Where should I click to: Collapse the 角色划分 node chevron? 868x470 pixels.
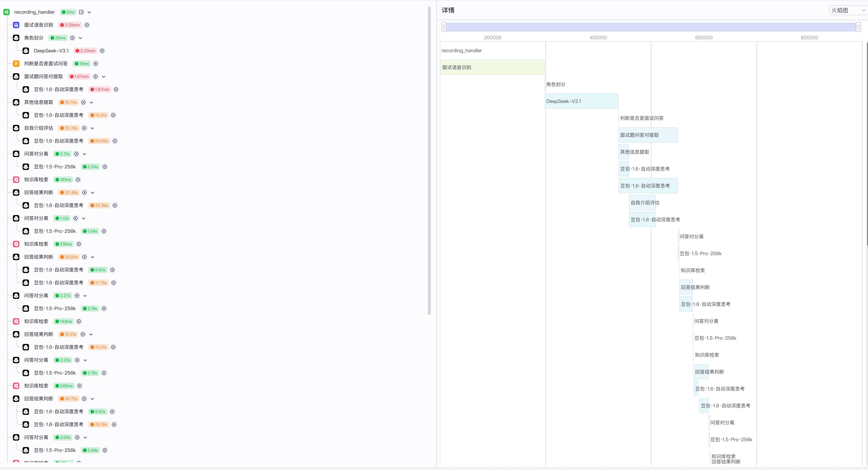point(81,38)
